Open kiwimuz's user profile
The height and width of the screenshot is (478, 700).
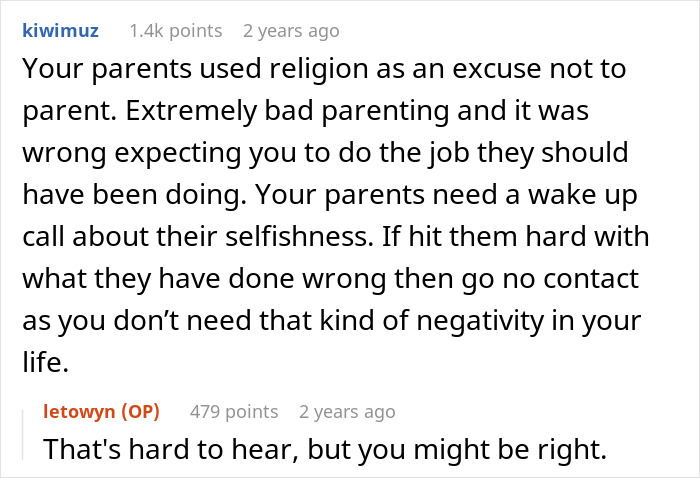click(60, 31)
